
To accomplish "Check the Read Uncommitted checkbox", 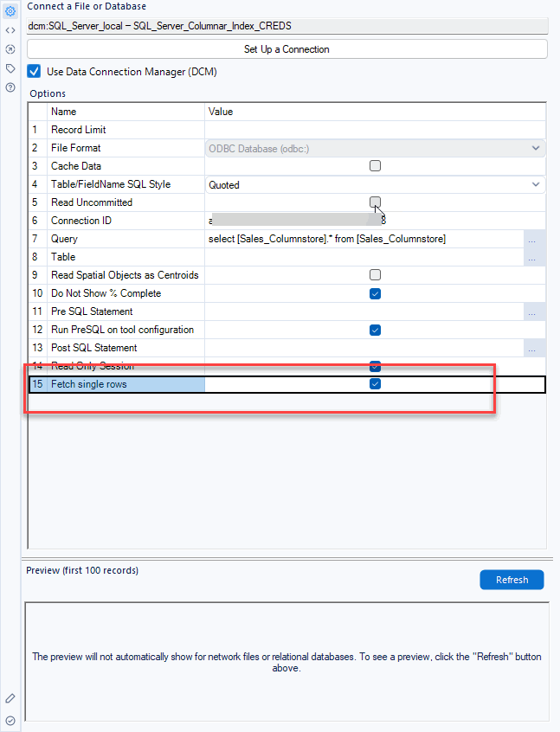I will (375, 202).
